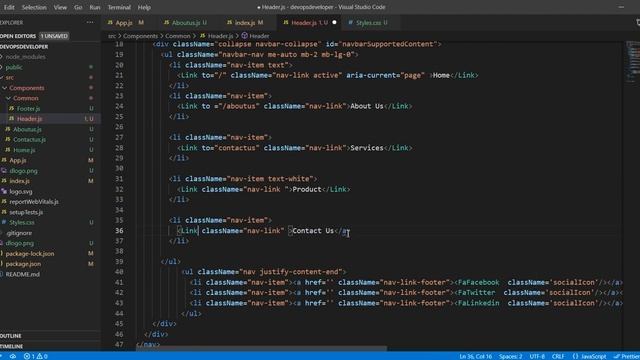This screenshot has width=640, height=360.
Task: Open the Help menu
Action: pyautogui.click(x=144, y=7)
